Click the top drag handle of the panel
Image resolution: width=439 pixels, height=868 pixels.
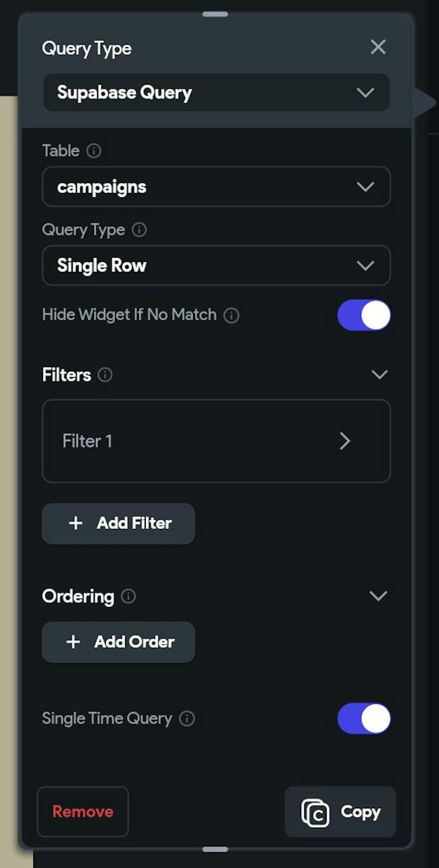tap(215, 14)
